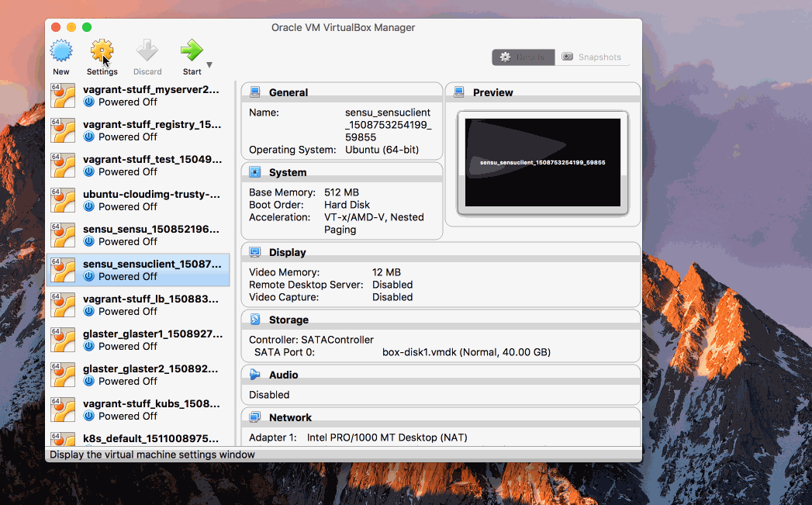Click the preview thumbnail of sensu_sensuclient
Viewport: 812px width, 505px height.
(x=543, y=163)
